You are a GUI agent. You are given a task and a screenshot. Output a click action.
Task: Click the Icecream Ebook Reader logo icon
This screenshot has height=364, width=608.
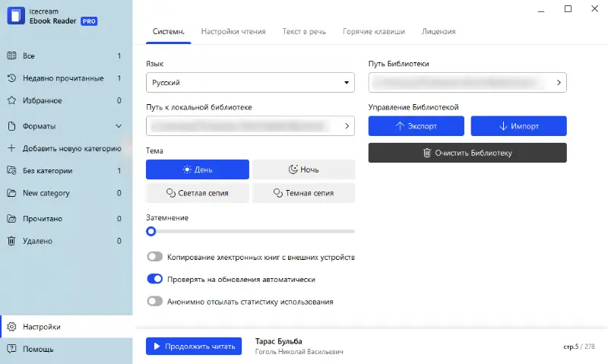pos(16,16)
